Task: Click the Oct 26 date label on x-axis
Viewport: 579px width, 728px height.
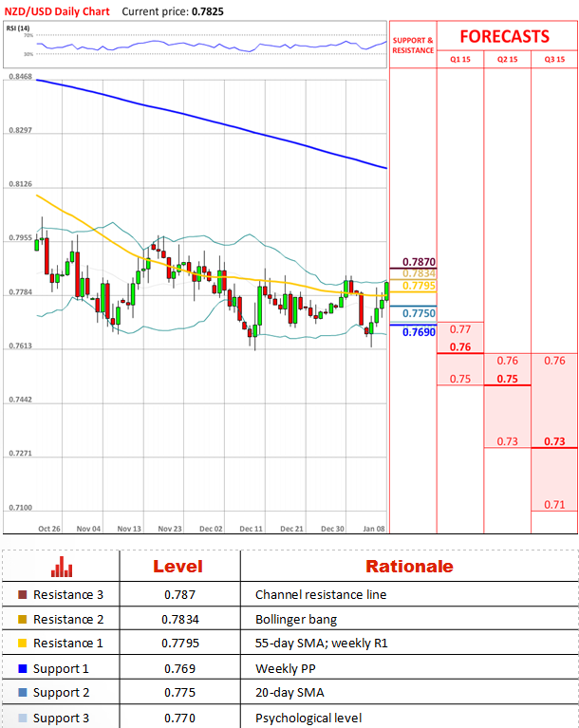Action: point(49,529)
